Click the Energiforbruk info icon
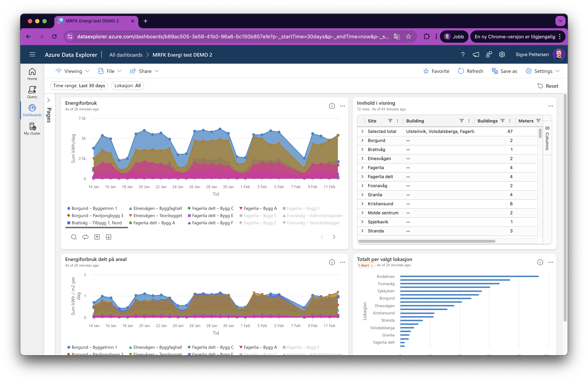Image resolution: width=588 pixels, height=382 pixels. 332,106
